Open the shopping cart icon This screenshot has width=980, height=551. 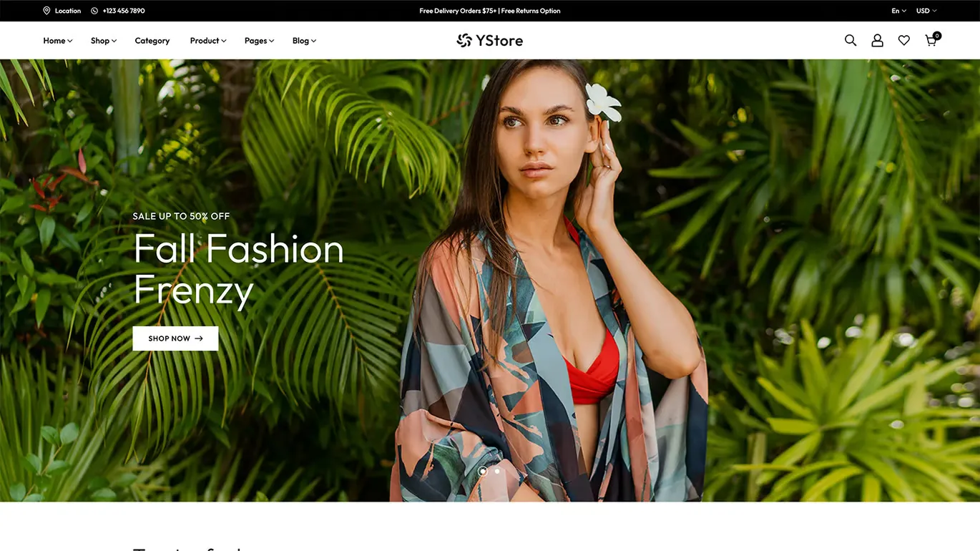[931, 42]
